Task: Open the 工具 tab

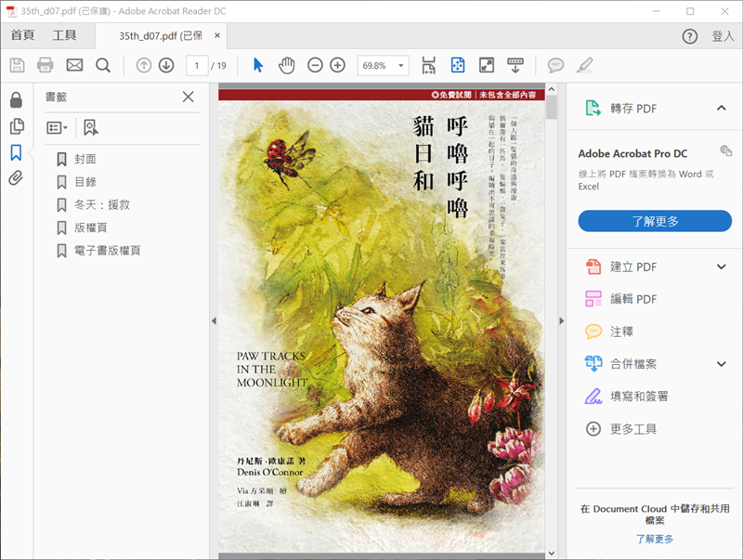Action: point(65,36)
